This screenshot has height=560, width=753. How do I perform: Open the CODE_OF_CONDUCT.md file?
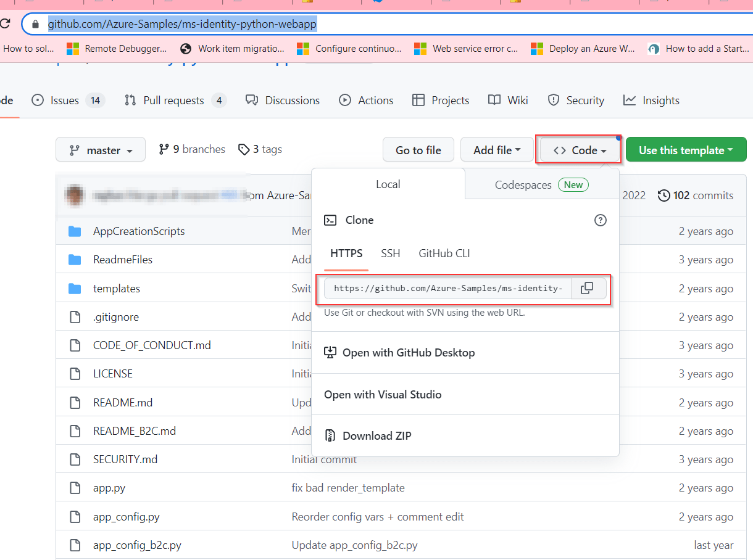(152, 345)
